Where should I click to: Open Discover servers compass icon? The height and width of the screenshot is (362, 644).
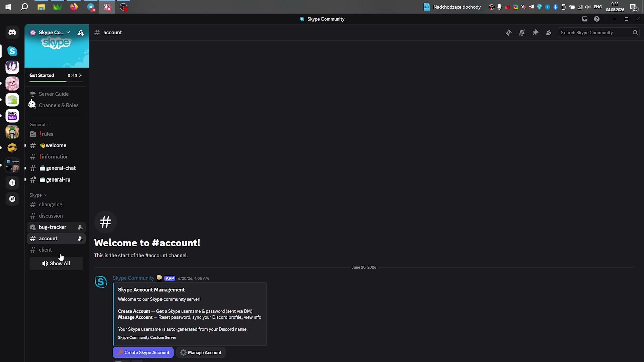pos(12,199)
